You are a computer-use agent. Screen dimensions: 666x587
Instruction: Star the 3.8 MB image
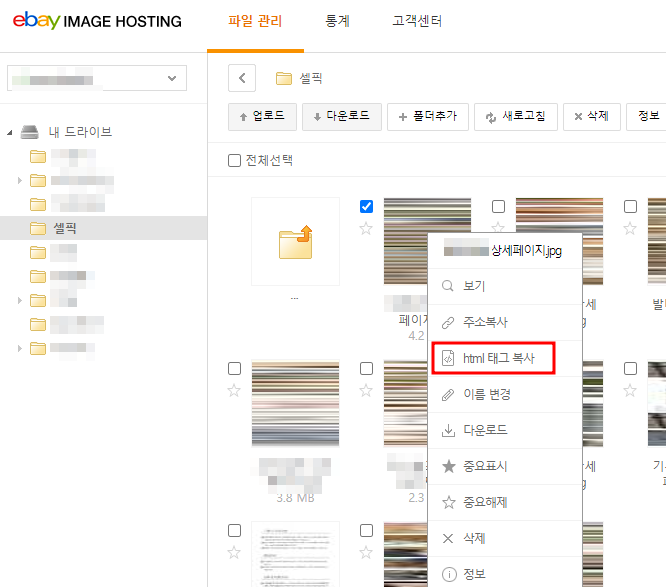coord(234,390)
